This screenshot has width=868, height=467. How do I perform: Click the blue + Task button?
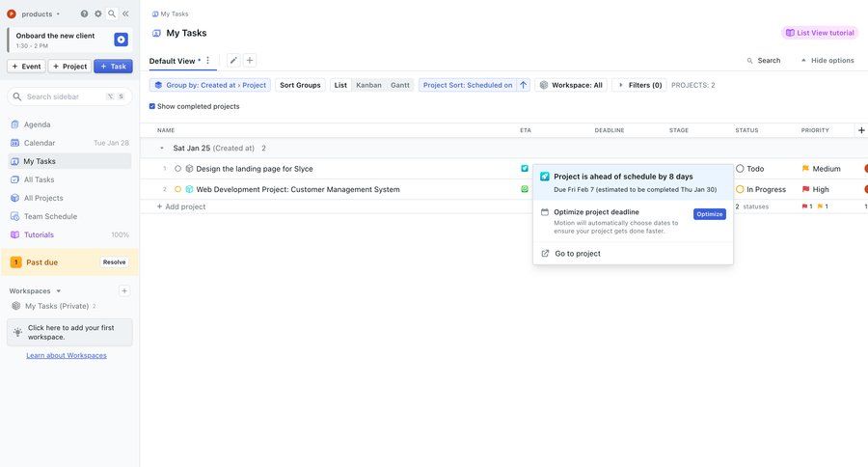[113, 67]
